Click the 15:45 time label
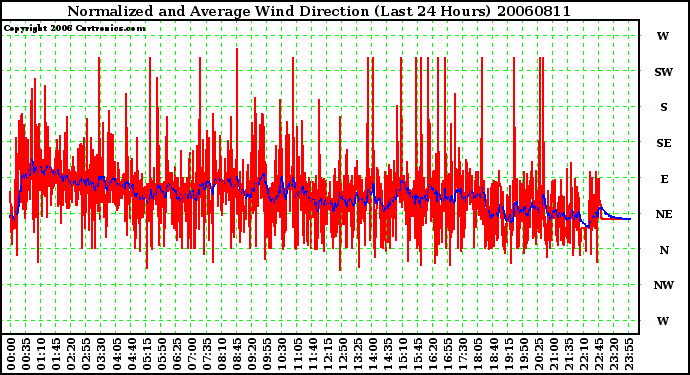This screenshot has width=690, height=375. pyautogui.click(x=418, y=354)
